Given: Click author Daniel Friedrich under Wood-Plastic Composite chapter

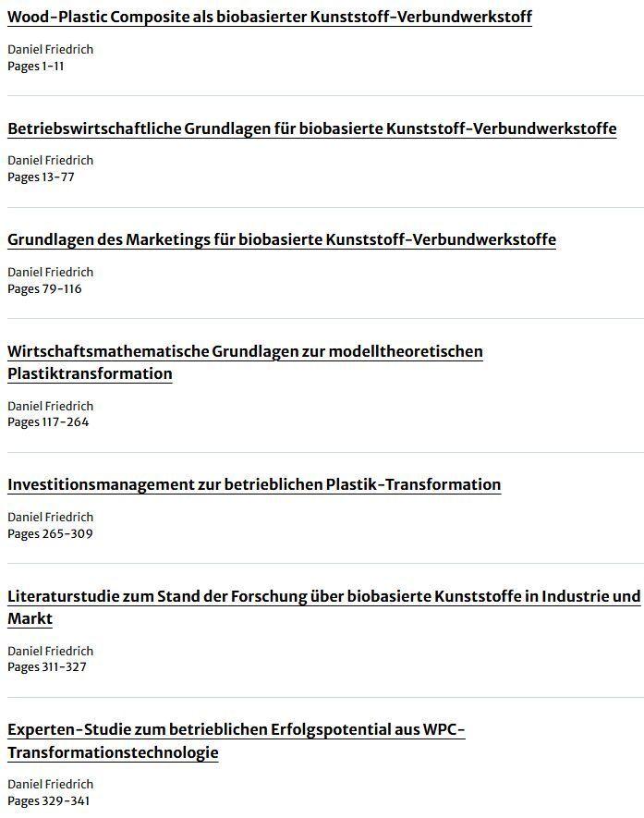Looking at the screenshot, I should (x=50, y=50).
